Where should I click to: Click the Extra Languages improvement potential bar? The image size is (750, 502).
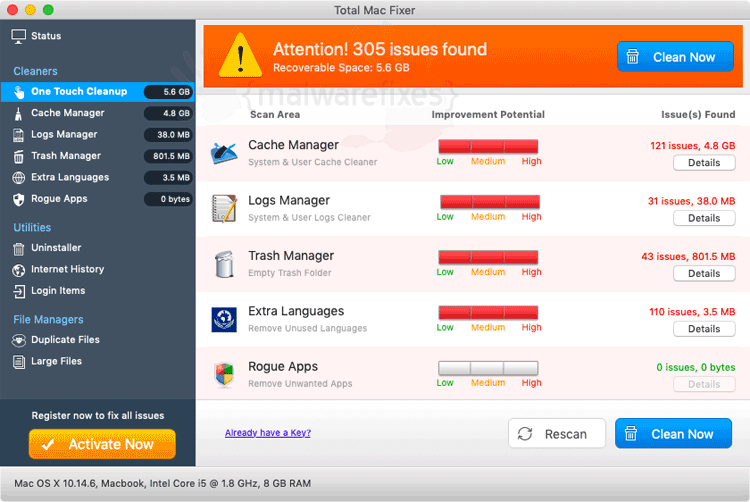[488, 313]
